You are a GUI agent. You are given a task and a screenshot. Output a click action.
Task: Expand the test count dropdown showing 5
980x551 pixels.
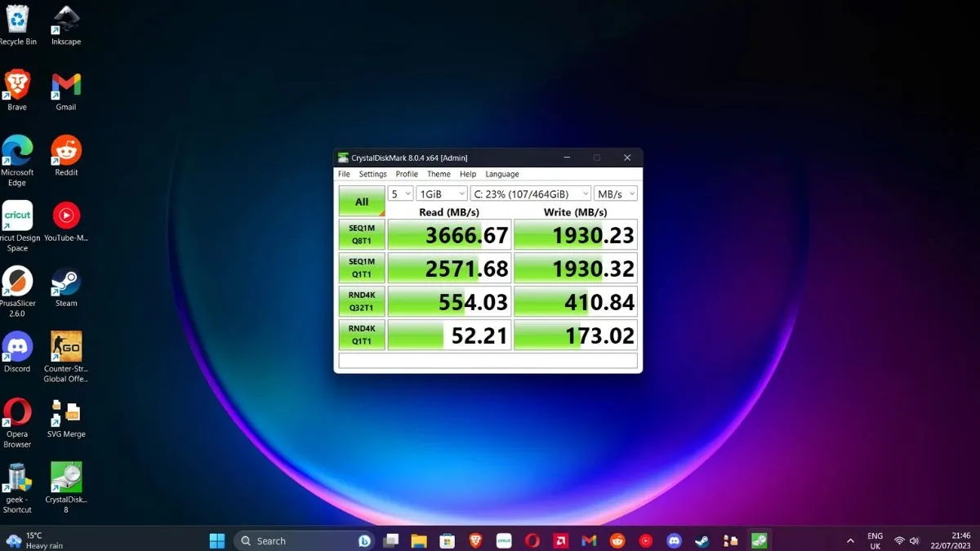(x=400, y=193)
